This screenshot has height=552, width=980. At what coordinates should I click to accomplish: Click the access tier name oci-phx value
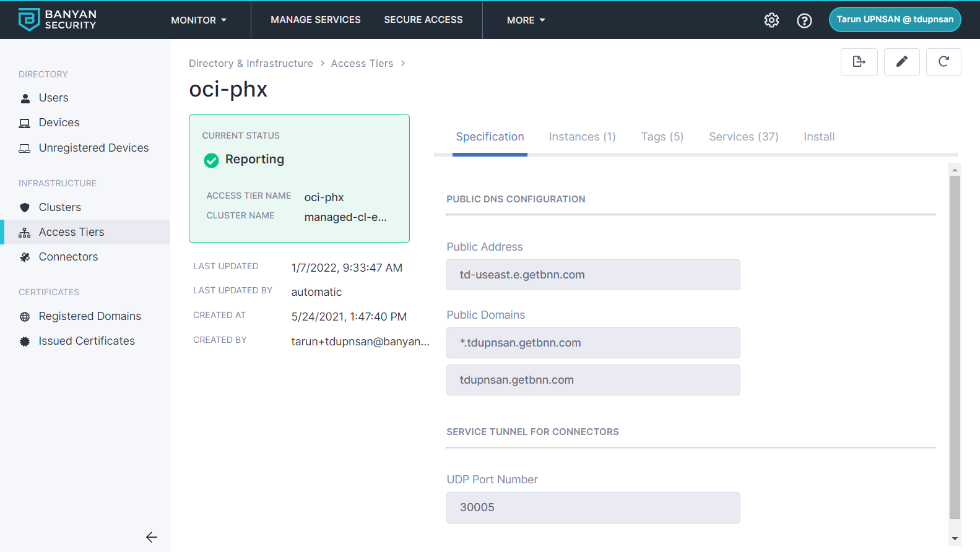(x=324, y=197)
